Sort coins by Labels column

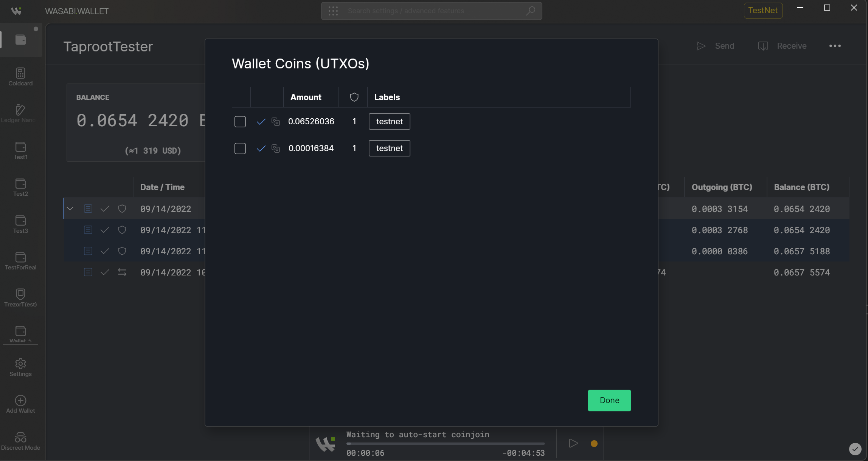[387, 97]
